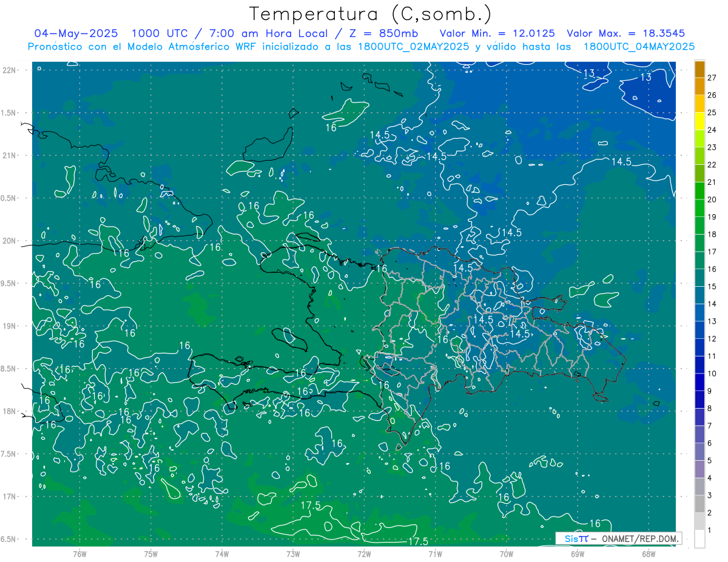The width and height of the screenshot is (728, 562).
Task: Click the 75W longitude axis label
Action: pos(151,554)
